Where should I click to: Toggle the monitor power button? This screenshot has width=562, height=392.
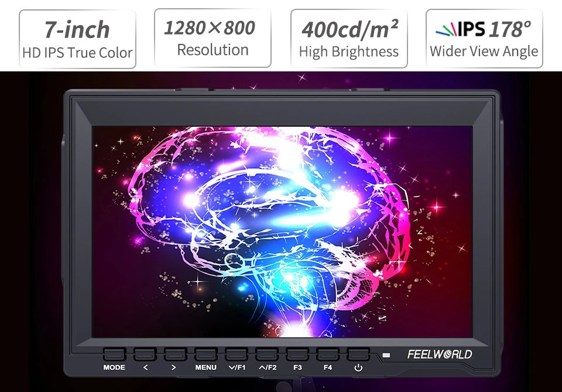[358, 355]
